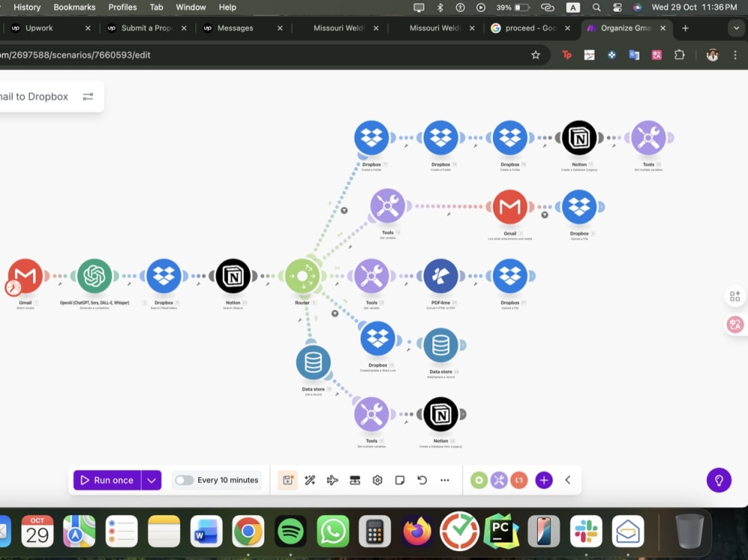Open Spotify from the dock
The width and height of the screenshot is (748, 560).
tap(290, 531)
